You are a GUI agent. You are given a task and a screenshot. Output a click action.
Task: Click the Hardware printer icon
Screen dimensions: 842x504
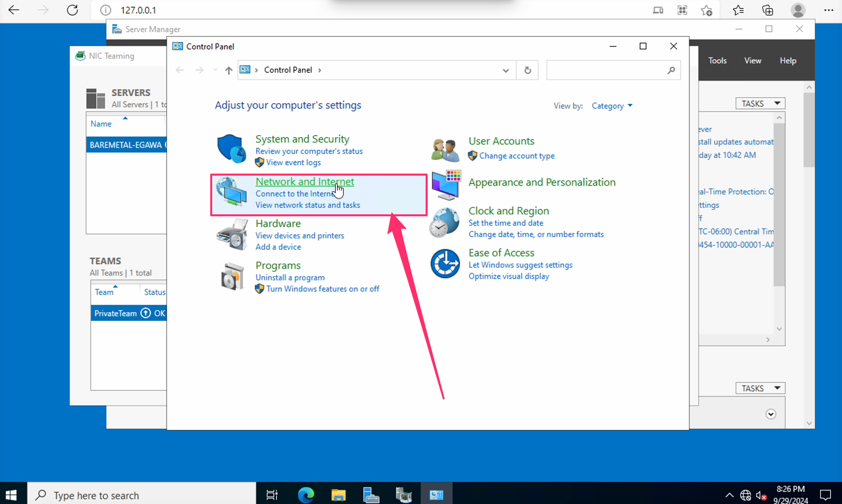[x=232, y=234]
